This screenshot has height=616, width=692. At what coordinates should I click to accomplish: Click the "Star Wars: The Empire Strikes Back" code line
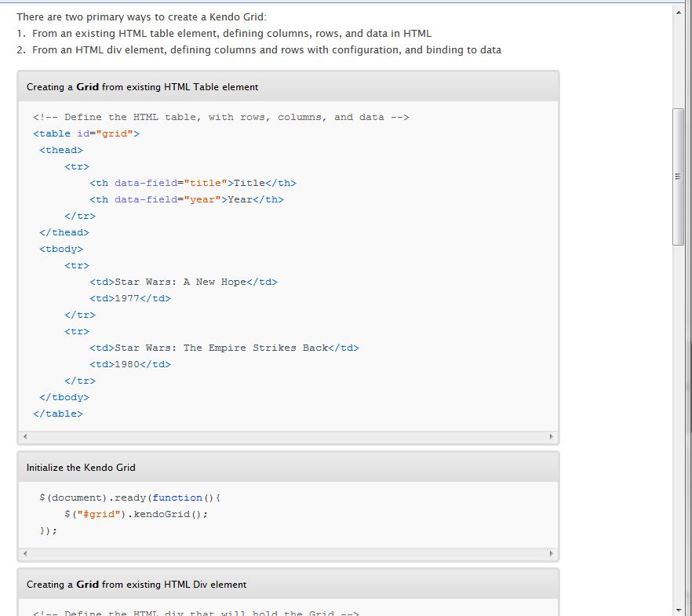[224, 348]
